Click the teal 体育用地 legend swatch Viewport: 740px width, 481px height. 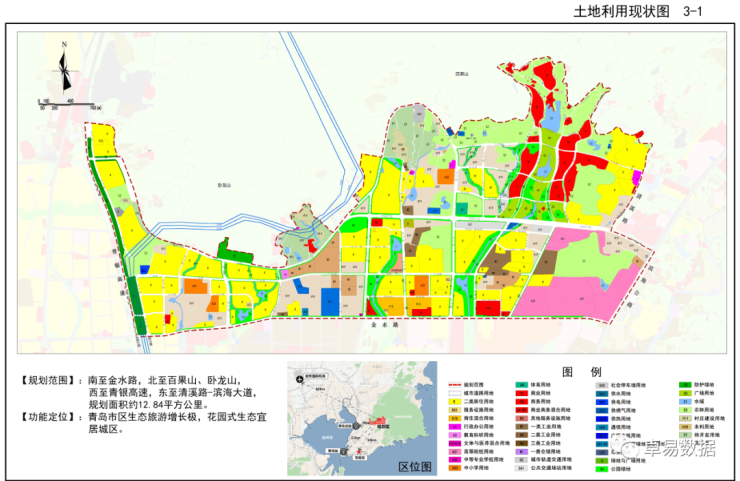point(521,385)
